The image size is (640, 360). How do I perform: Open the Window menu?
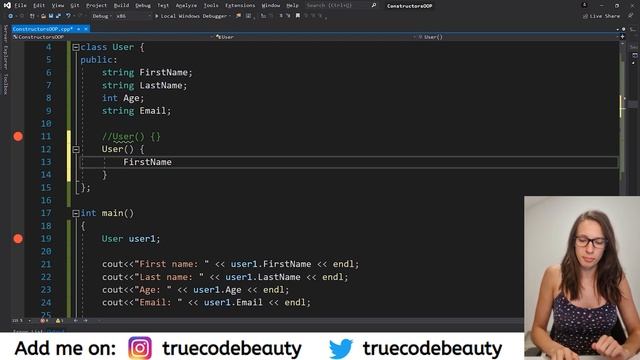click(271, 6)
